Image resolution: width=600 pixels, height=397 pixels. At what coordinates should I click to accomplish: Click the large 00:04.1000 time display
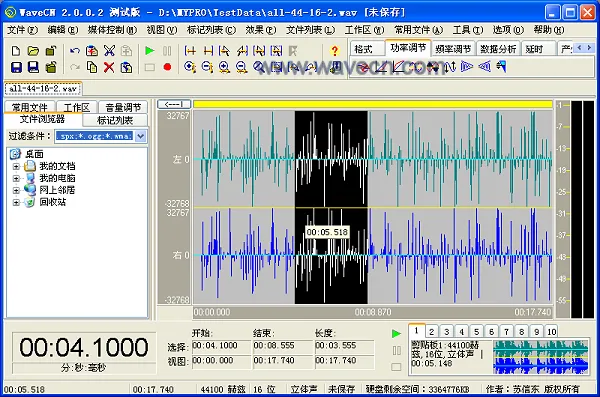click(84, 347)
